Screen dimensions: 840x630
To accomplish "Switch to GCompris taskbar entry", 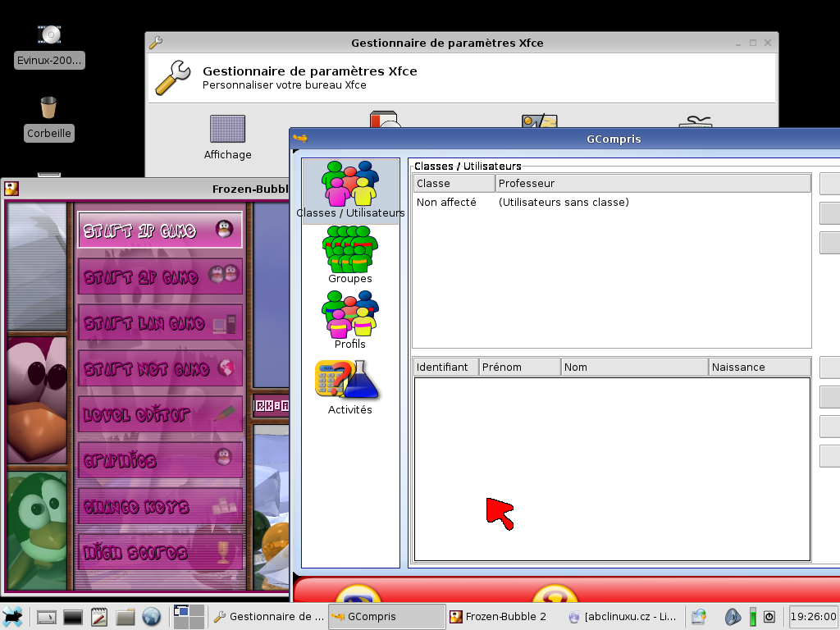I will click(387, 617).
